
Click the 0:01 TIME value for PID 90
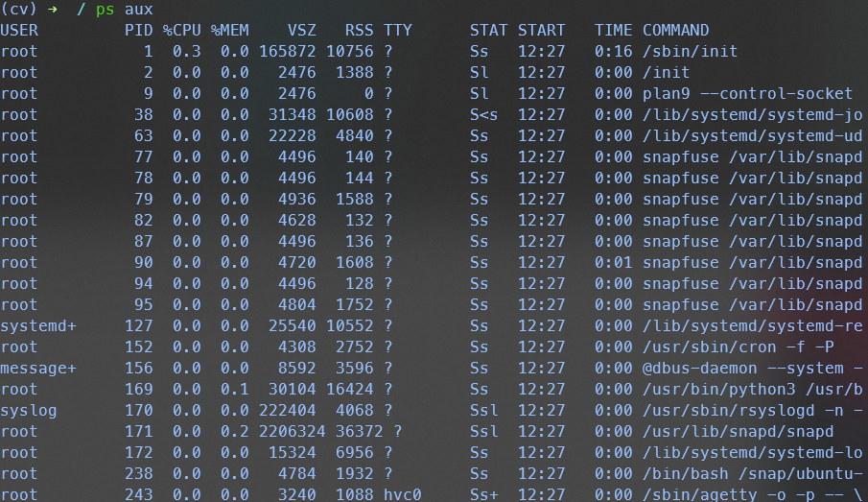(x=614, y=262)
